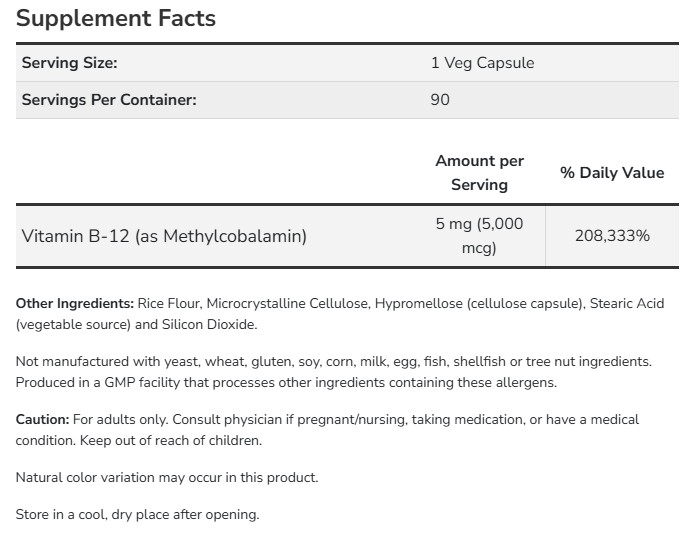Select the 1 Veg Capsule value
This screenshot has width=692, height=534.
pos(482,63)
